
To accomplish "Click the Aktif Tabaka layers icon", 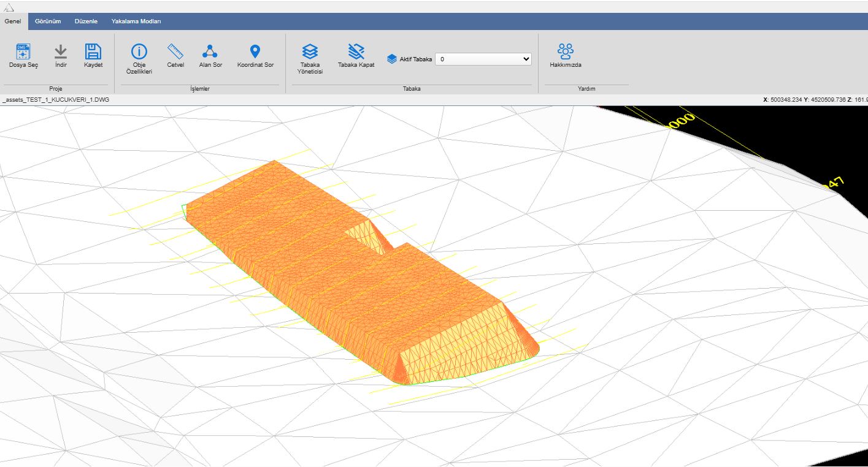I will coord(392,59).
